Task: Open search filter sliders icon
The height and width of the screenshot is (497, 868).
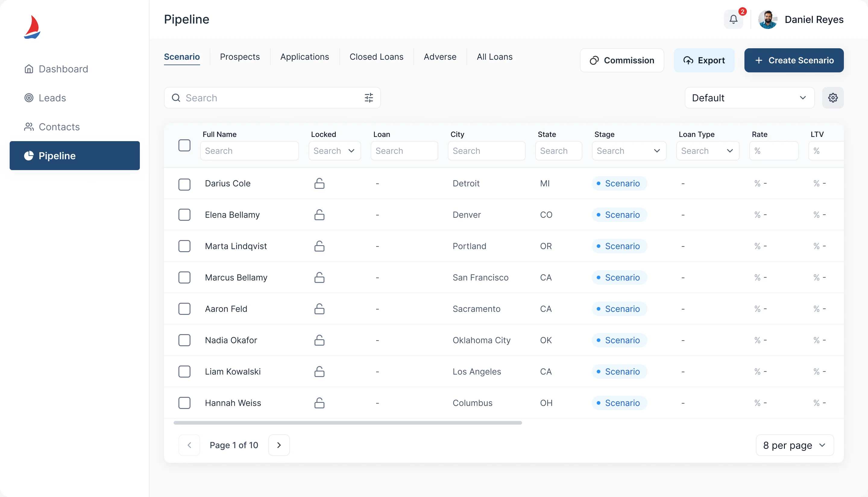Action: pos(369,98)
